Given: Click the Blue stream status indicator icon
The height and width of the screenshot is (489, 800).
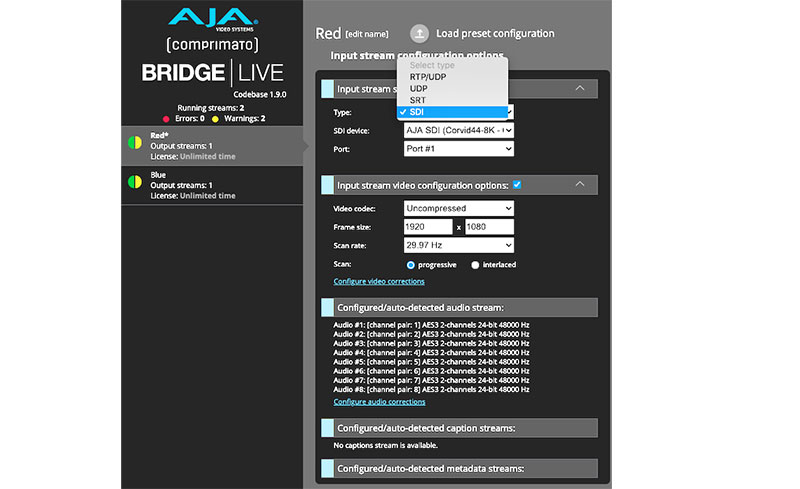Looking at the screenshot, I should [135, 182].
